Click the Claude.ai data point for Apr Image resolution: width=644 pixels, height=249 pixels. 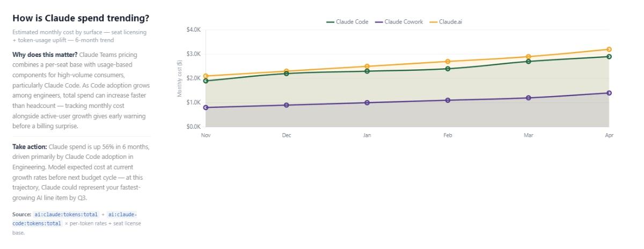pyautogui.click(x=609, y=49)
